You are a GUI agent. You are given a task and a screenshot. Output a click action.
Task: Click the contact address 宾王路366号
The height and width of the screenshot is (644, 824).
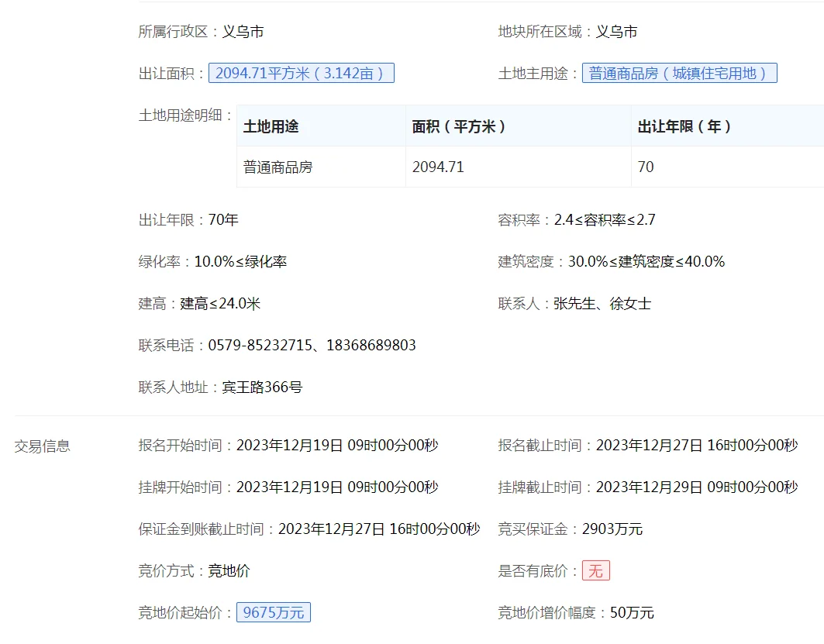click(262, 387)
